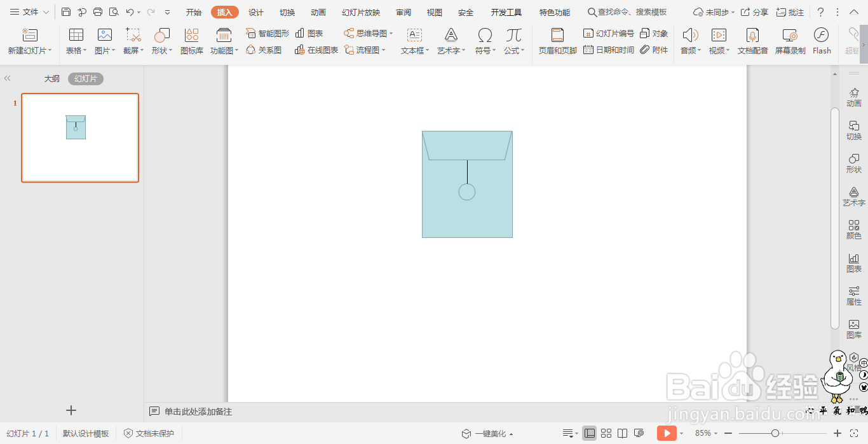Image resolution: width=868 pixels, height=444 pixels.
Task: Click the 分享 share button
Action: tap(754, 12)
